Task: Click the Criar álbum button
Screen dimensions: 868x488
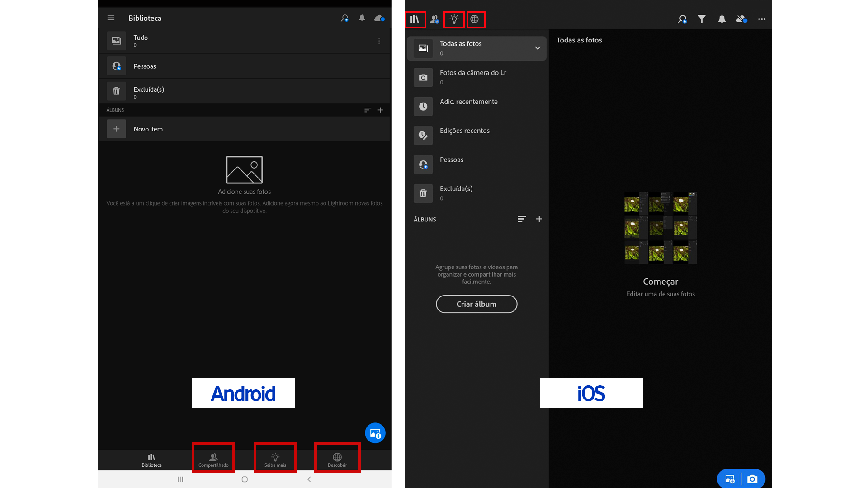Action: coord(476,304)
